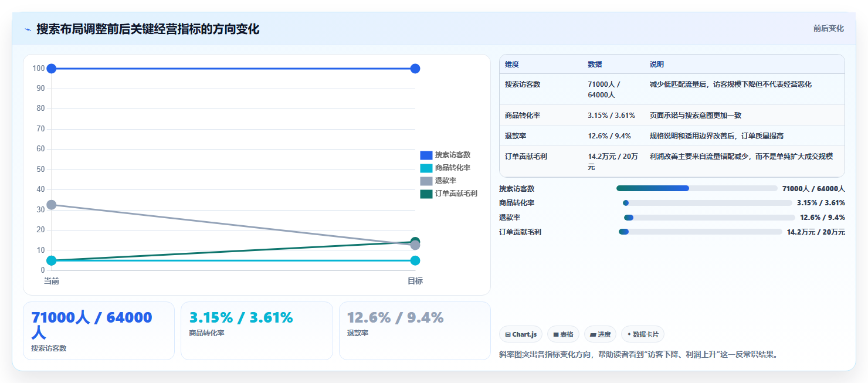The height and width of the screenshot is (383, 868).
Task: Click the 订单贡献毛利 legend label
Action: point(456,194)
